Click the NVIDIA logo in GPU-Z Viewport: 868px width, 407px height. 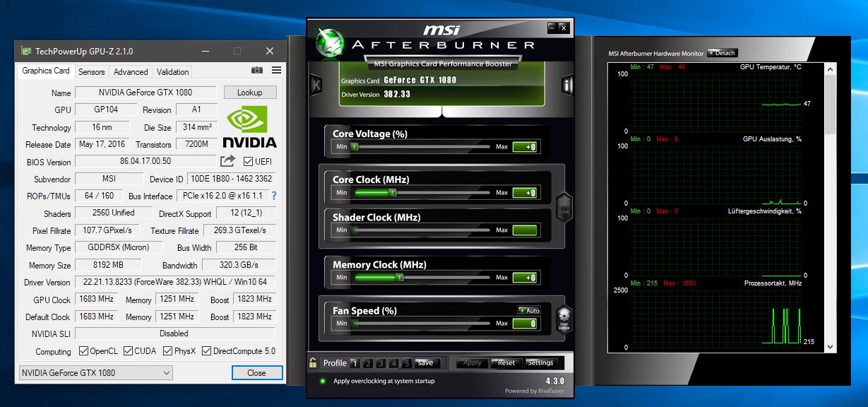(250, 128)
